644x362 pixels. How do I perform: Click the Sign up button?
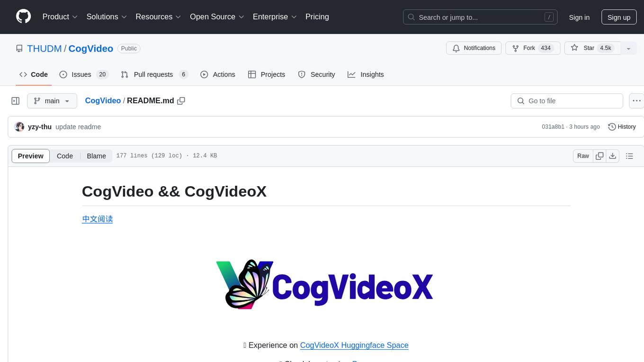619,17
